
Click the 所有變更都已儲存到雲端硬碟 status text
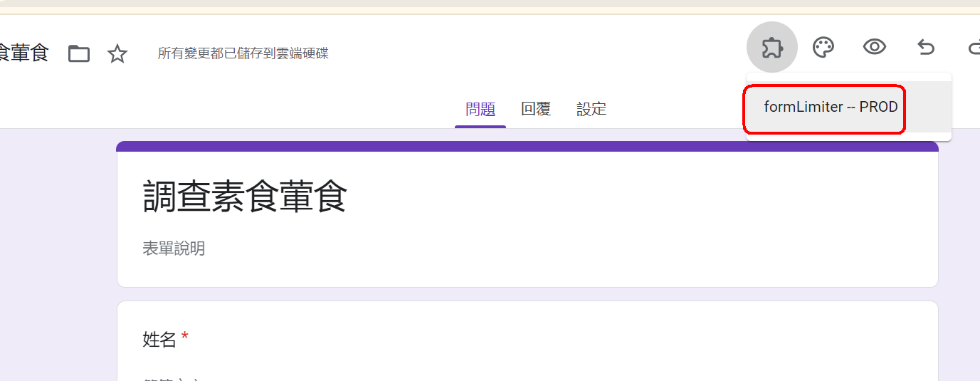click(x=243, y=53)
